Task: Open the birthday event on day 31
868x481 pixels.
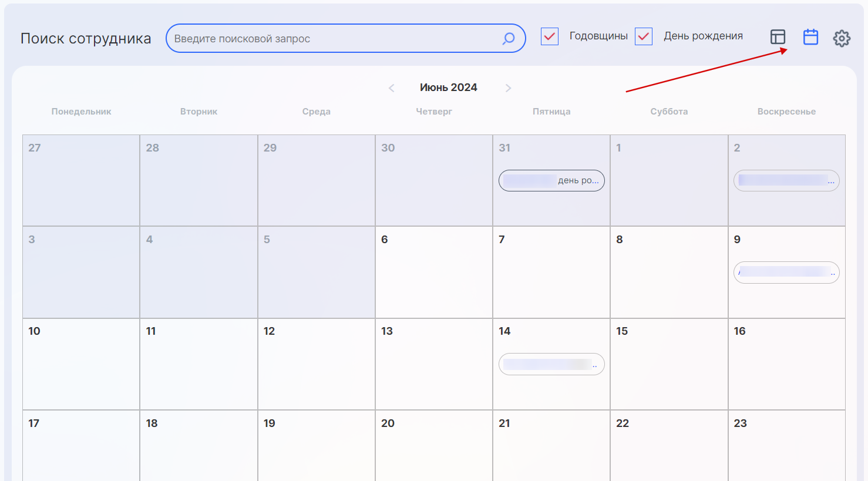Action: (x=551, y=181)
